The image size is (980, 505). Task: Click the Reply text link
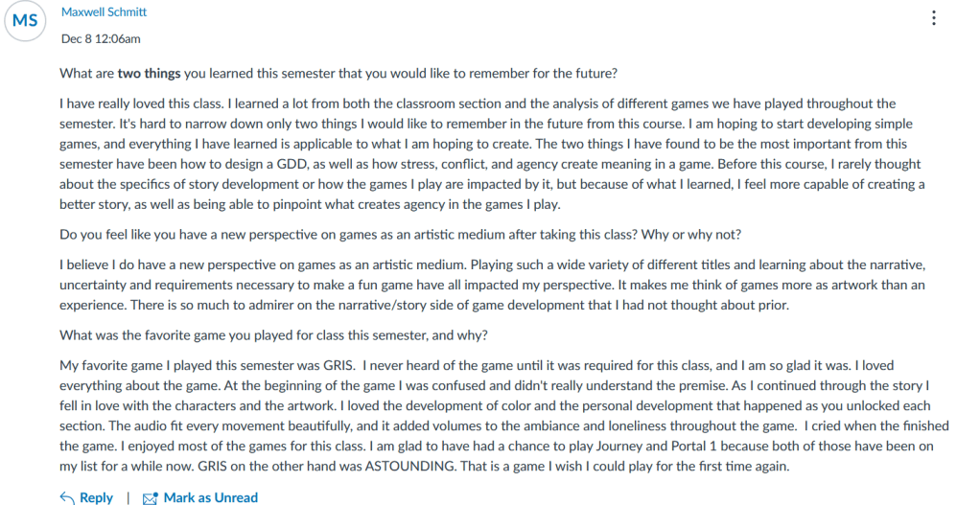(96, 497)
